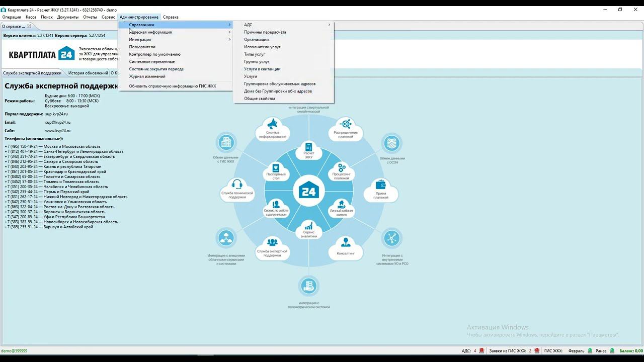
Task: Click the sup.kvp24.ru support portal address
Action: coord(56,114)
